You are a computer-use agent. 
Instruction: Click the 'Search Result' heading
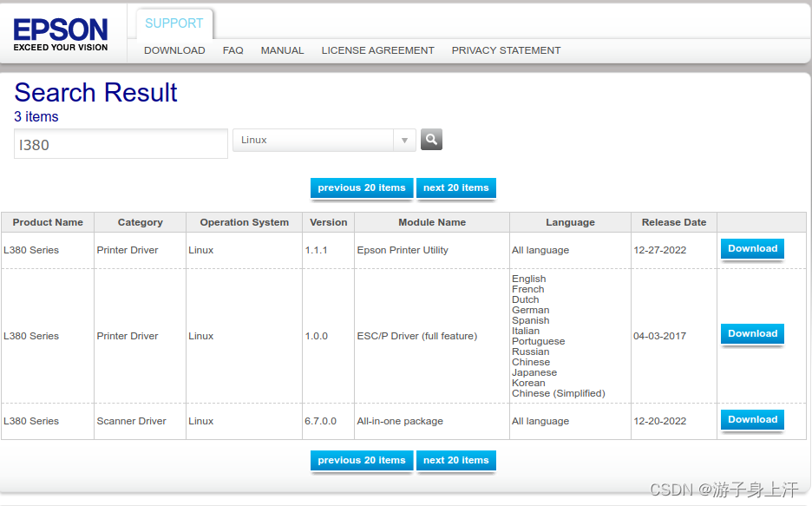coord(95,93)
